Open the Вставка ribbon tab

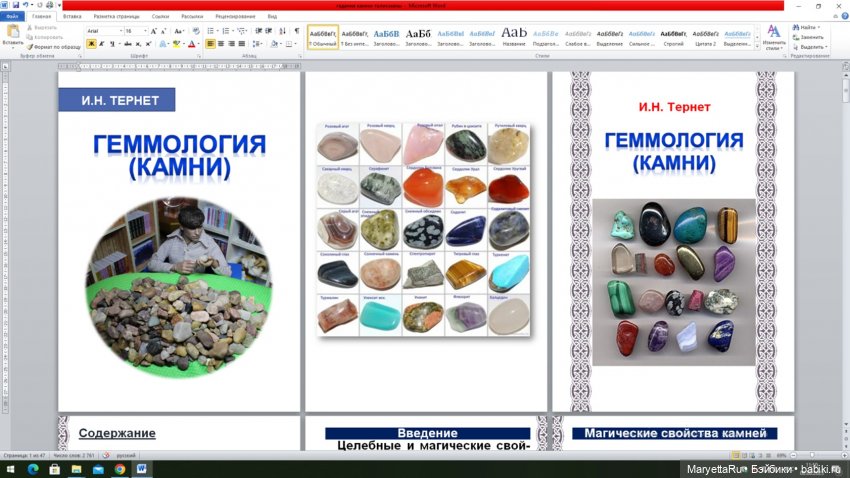pos(72,17)
